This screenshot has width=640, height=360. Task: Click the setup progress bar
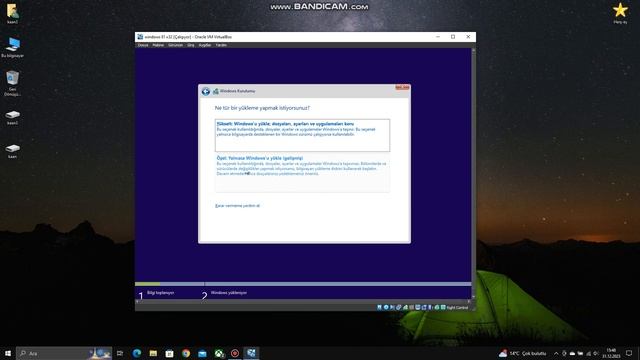[x=303, y=284]
